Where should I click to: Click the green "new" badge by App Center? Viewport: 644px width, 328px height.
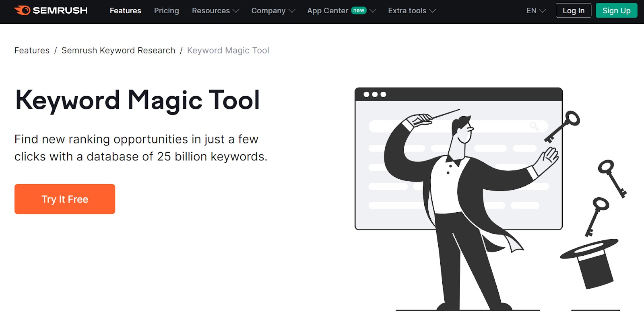pyautogui.click(x=359, y=10)
